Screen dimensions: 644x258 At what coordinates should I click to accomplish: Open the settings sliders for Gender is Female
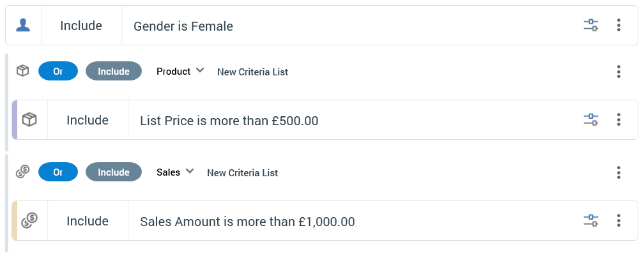590,26
